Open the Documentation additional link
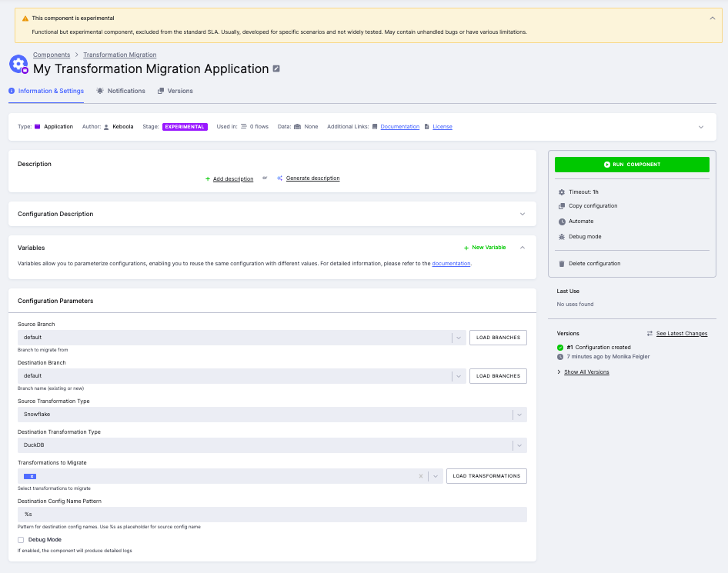The width and height of the screenshot is (728, 573). pyautogui.click(x=399, y=127)
